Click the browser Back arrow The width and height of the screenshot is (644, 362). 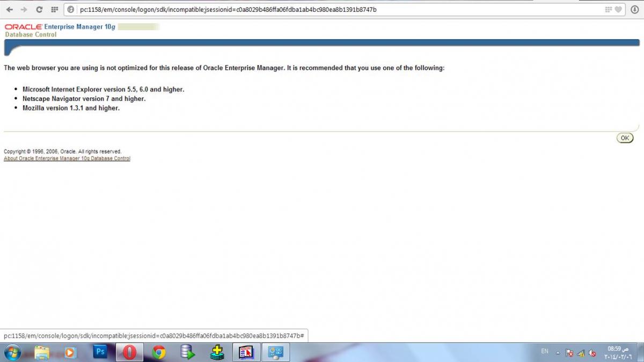pyautogui.click(x=9, y=10)
